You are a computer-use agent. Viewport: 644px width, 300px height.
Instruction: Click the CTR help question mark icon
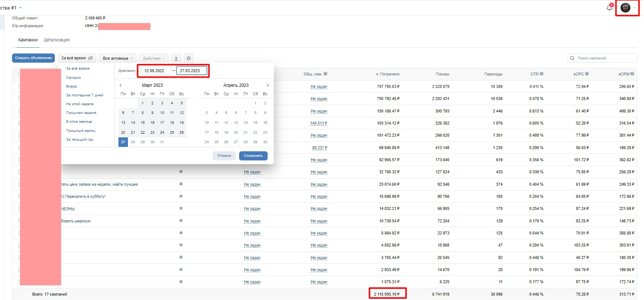(542, 74)
